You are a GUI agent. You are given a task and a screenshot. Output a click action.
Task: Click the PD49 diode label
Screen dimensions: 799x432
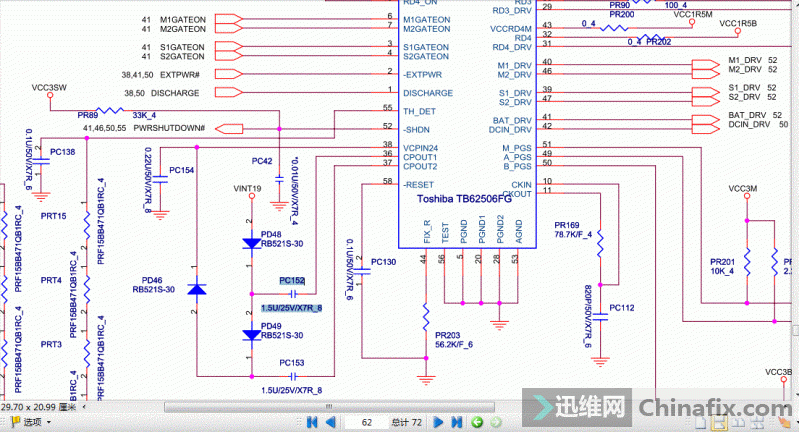pos(271,326)
